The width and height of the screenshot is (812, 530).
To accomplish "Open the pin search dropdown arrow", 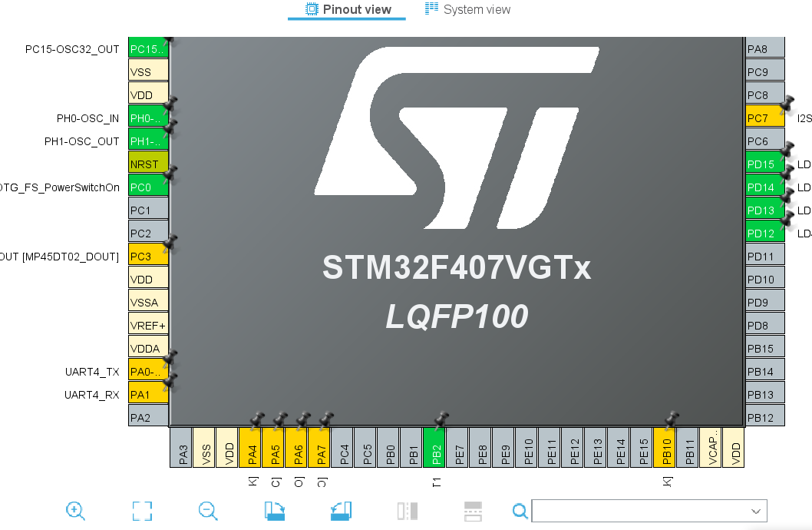I will coord(755,512).
